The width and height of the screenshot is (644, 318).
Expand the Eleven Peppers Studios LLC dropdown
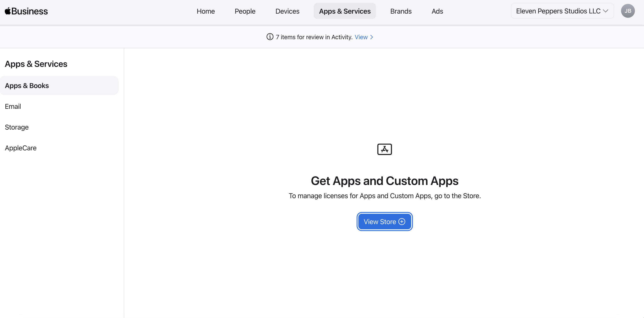click(558, 11)
